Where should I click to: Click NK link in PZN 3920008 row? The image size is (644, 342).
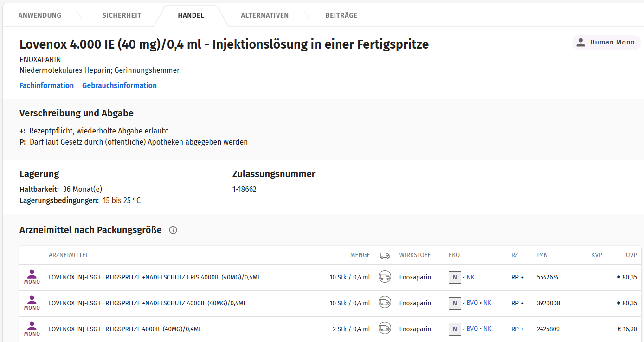click(x=488, y=303)
